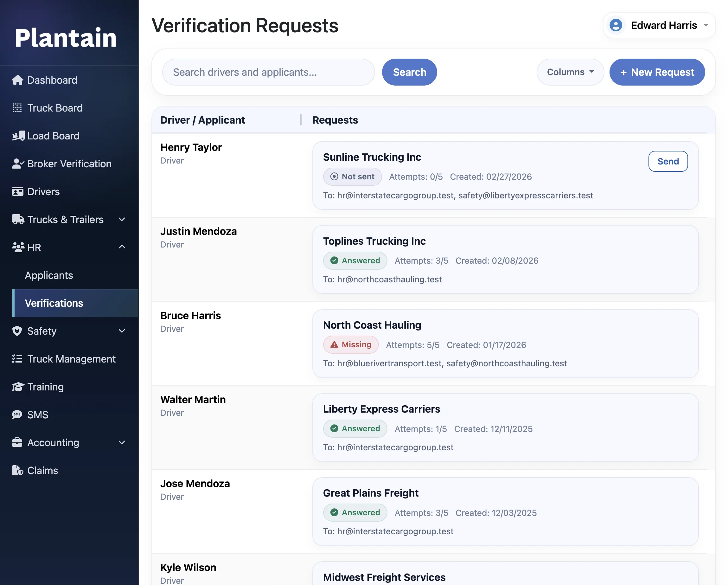The image size is (728, 585).
Task: Click the HR people icon
Action: pyautogui.click(x=18, y=247)
